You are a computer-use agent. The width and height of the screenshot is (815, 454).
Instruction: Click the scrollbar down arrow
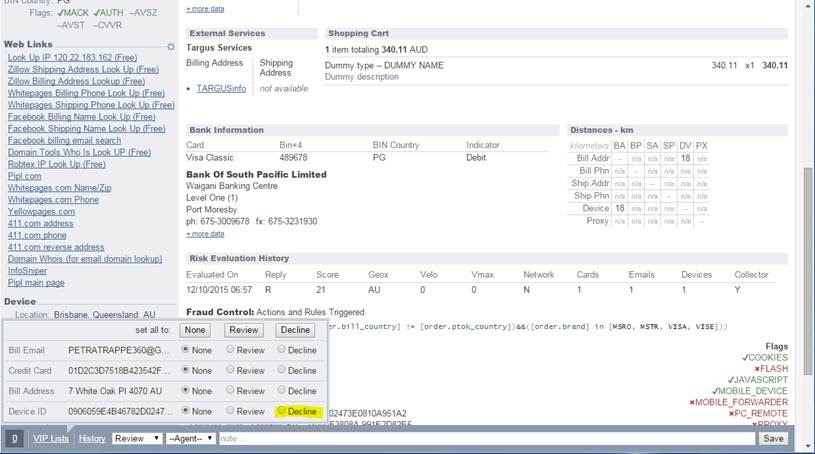[x=808, y=446]
